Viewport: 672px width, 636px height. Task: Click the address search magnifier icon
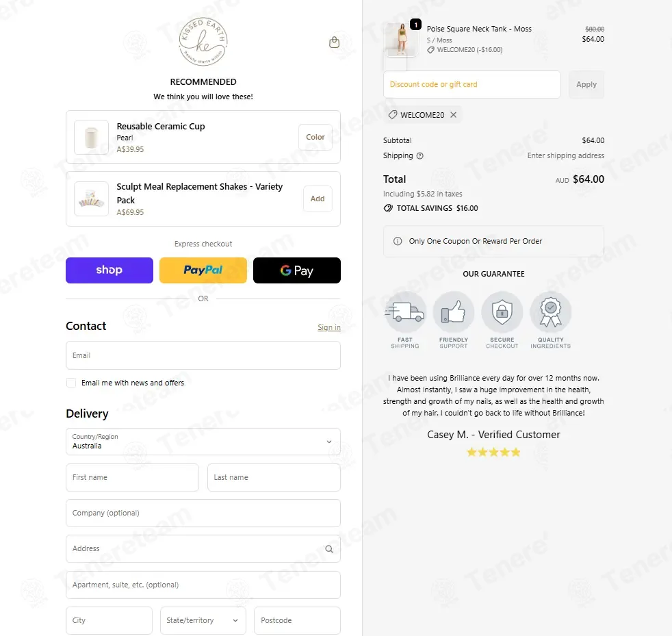(328, 549)
